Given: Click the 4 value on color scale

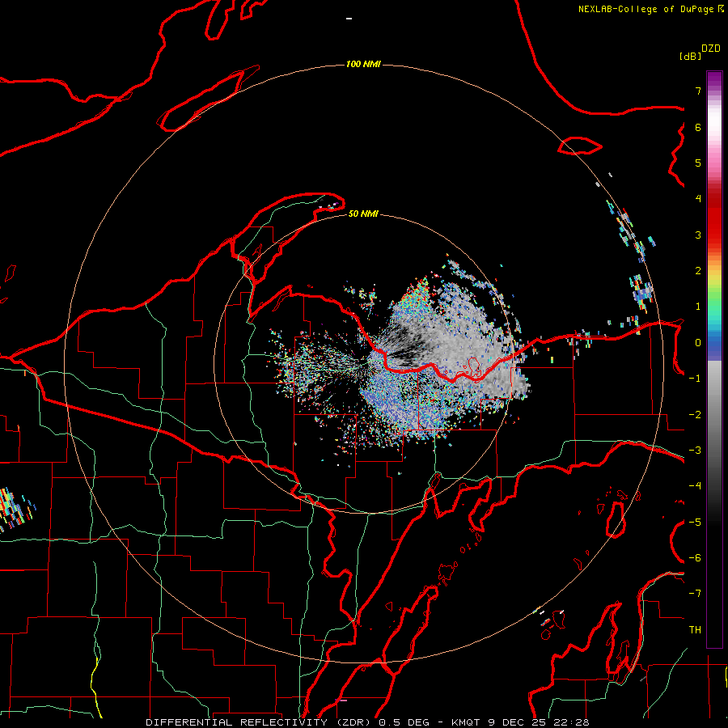Looking at the screenshot, I should point(698,199).
